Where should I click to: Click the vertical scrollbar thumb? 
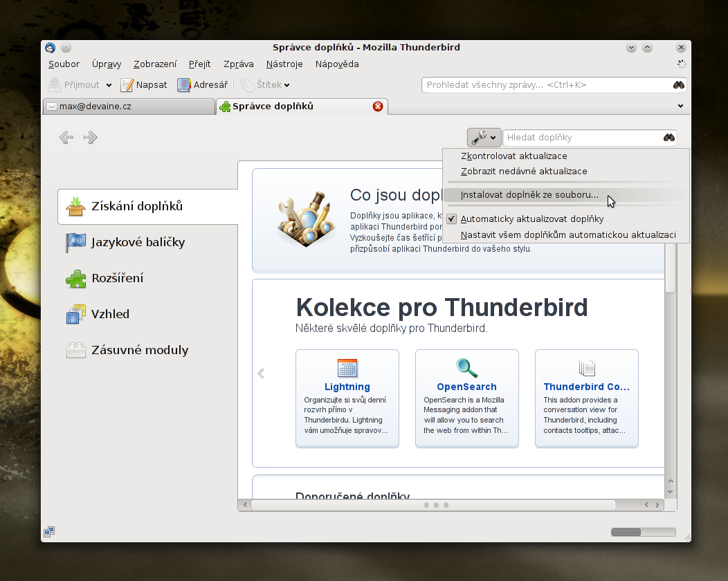[671, 267]
